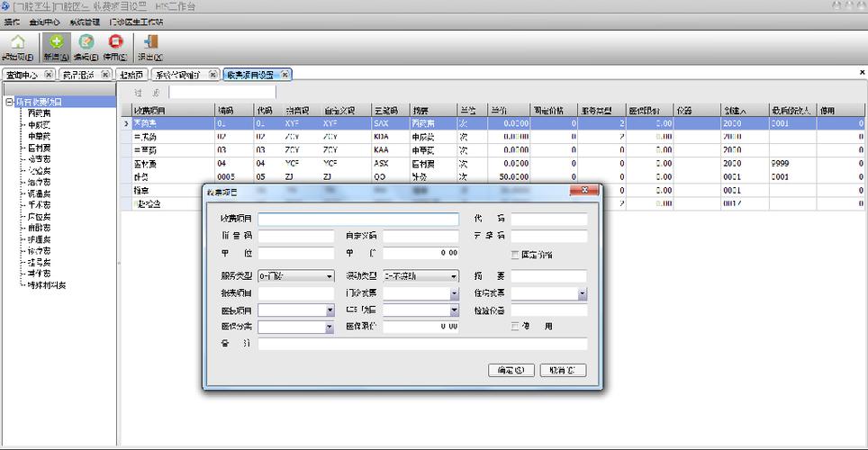Click the 50.0000 price cell in table
The width and height of the screenshot is (868, 450).
point(509,177)
